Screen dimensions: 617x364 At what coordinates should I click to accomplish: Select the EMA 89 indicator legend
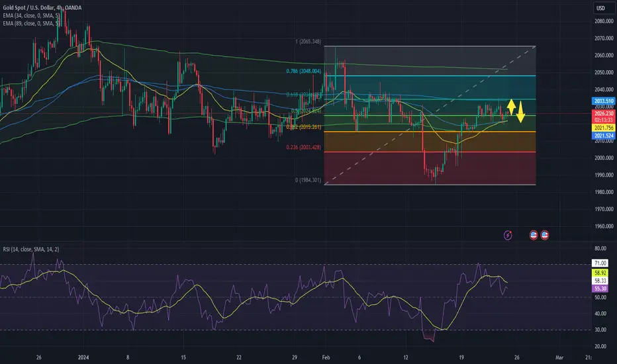click(x=31, y=23)
